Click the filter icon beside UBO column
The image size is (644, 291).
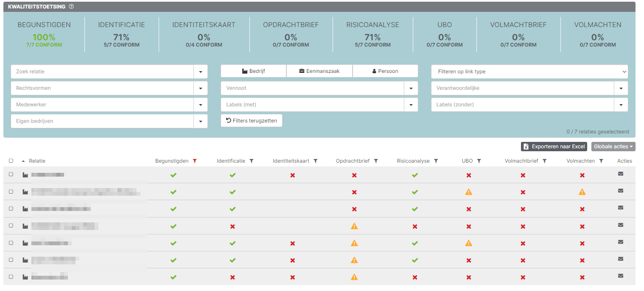pyautogui.click(x=479, y=161)
